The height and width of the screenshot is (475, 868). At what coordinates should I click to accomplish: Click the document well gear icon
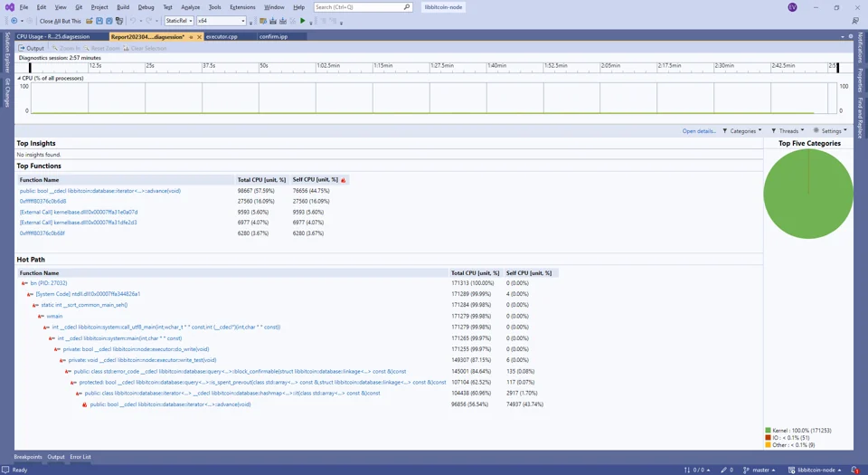[851, 36]
